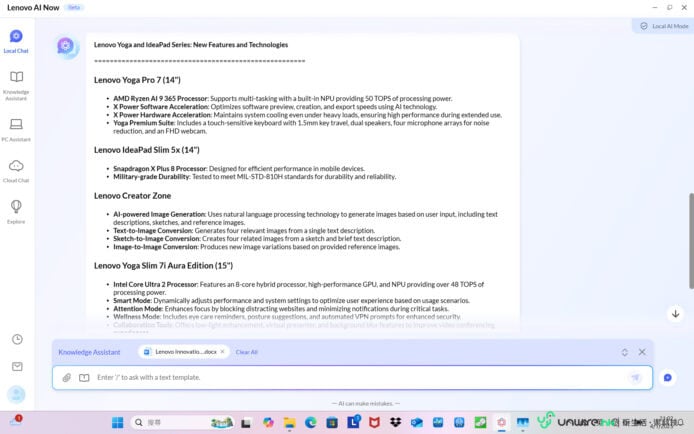Open Task View from the taskbar
The height and width of the screenshot is (434, 694).
pos(246,423)
